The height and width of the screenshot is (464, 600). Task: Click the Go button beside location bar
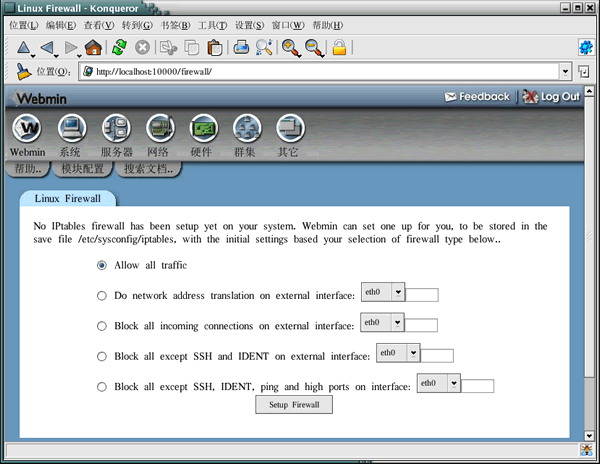(x=584, y=72)
